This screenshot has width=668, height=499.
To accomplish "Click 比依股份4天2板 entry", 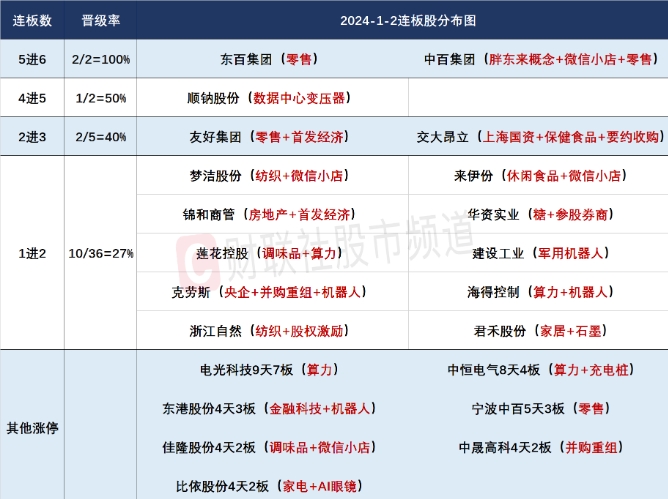I will coord(269,486).
